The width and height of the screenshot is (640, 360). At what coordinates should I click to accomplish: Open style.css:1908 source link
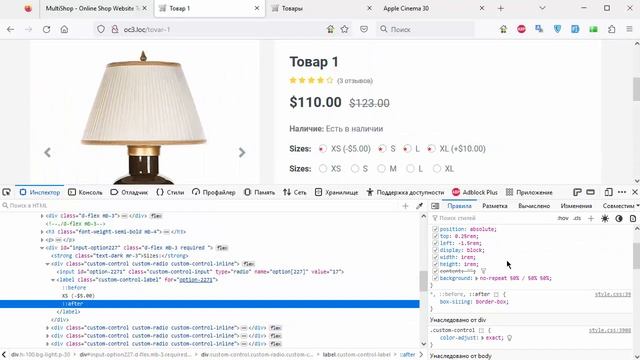pos(610,330)
